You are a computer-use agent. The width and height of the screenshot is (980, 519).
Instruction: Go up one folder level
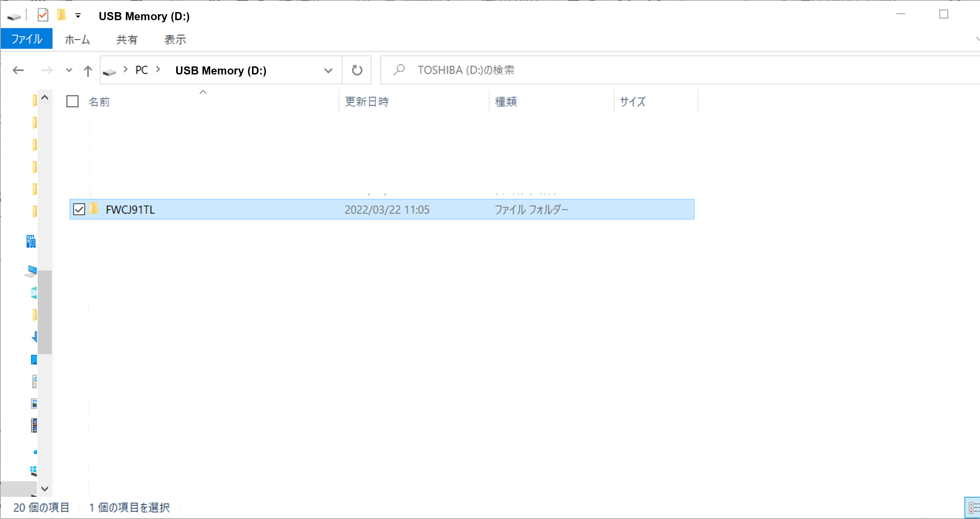pyautogui.click(x=87, y=71)
